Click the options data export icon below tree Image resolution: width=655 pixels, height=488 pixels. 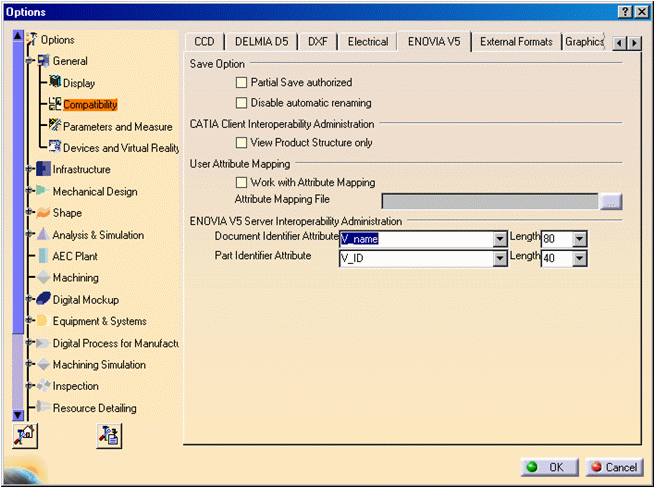pyautogui.click(x=107, y=436)
